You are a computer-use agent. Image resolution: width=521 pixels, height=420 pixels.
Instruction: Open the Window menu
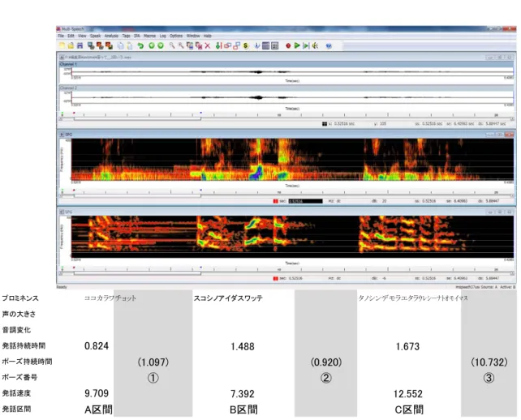point(193,36)
